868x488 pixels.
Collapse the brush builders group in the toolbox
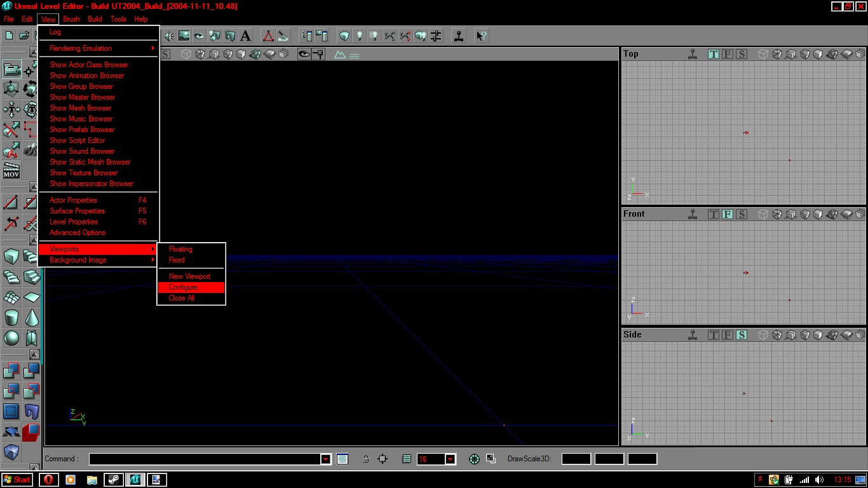[34, 240]
